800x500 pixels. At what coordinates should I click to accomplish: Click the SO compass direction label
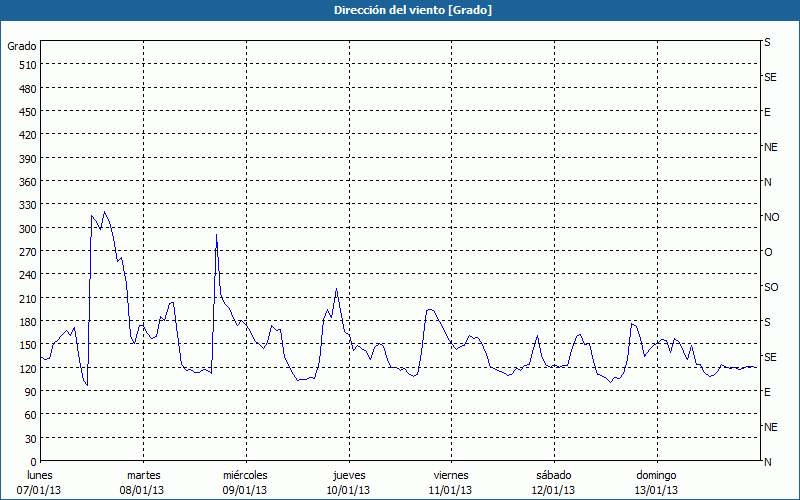pos(771,287)
